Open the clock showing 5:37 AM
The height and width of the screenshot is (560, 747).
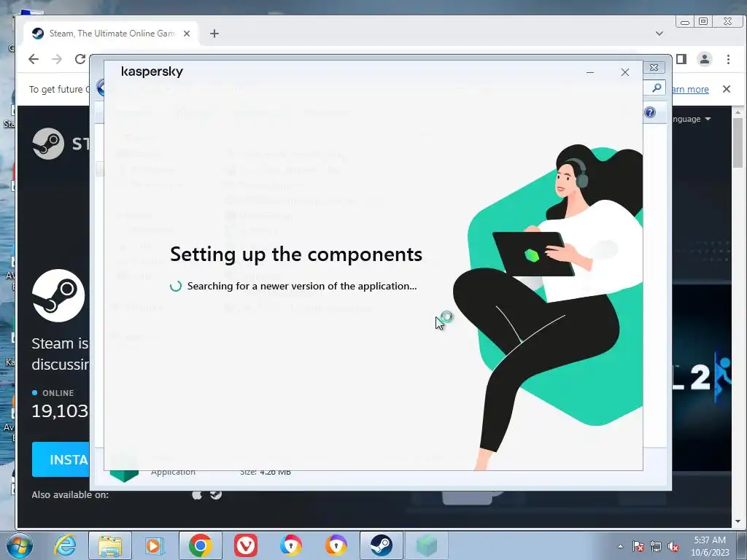pyautogui.click(x=710, y=546)
